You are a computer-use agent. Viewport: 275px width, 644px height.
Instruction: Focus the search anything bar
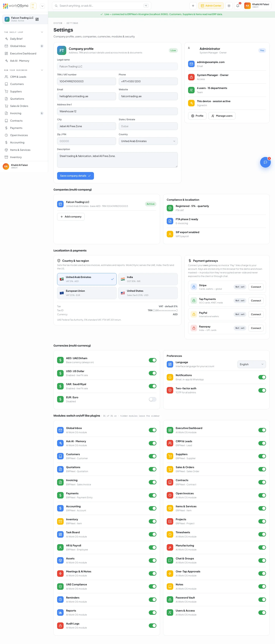(101, 6)
